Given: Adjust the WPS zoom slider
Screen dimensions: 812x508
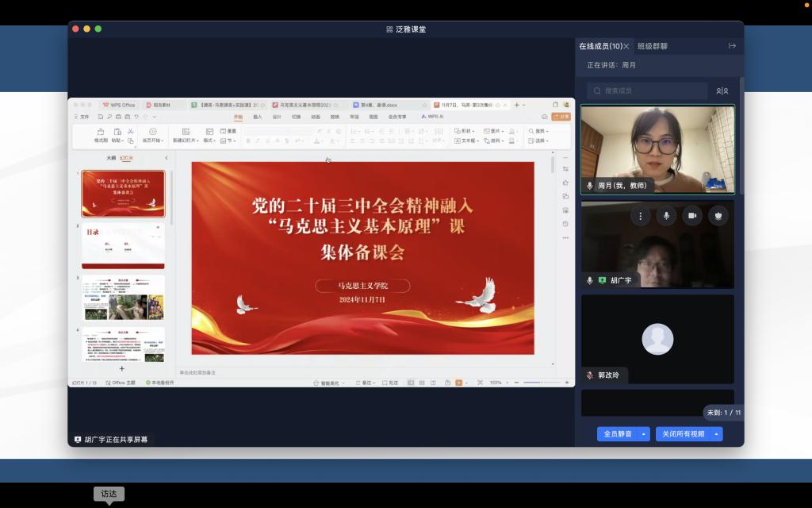Looking at the screenshot, I should click(541, 383).
